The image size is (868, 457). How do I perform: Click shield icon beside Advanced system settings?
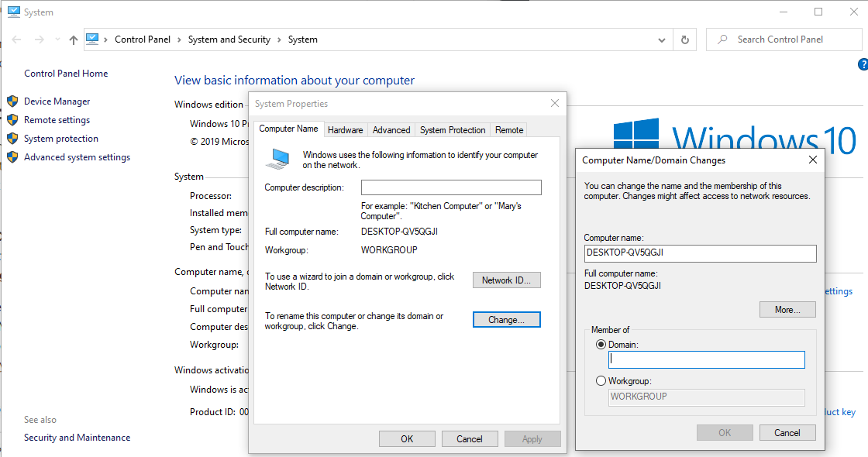click(x=12, y=157)
